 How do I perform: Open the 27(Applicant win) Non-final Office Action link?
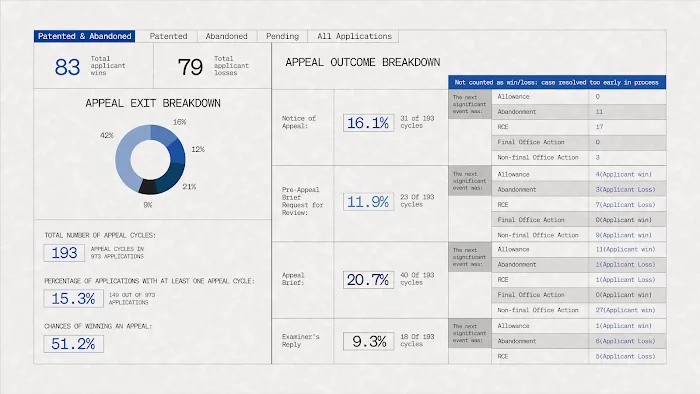(x=625, y=310)
